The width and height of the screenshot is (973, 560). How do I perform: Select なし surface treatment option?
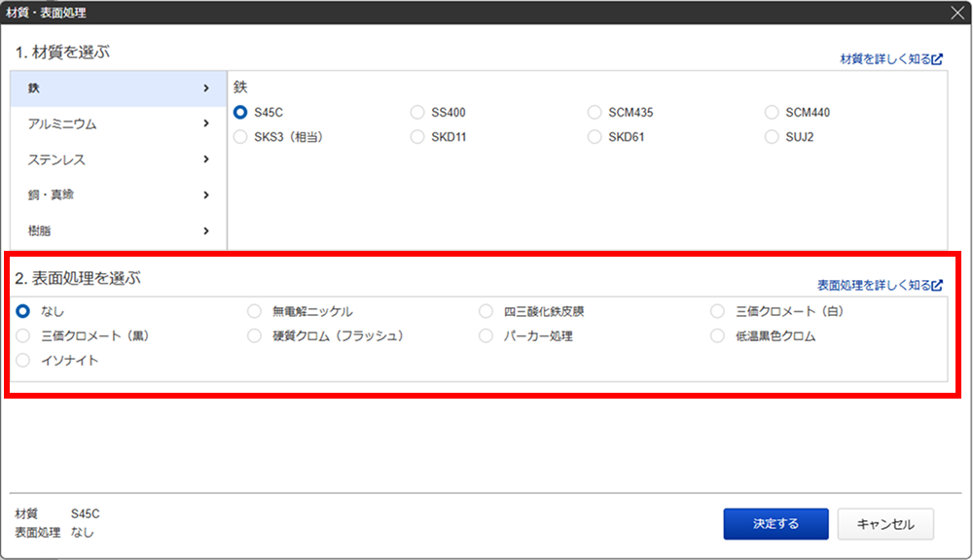click(23, 311)
